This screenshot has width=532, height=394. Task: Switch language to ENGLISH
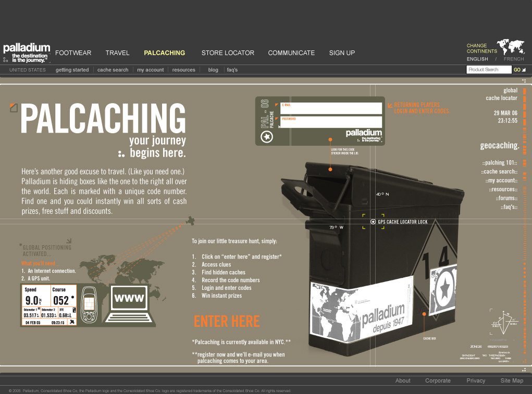pyautogui.click(x=477, y=59)
